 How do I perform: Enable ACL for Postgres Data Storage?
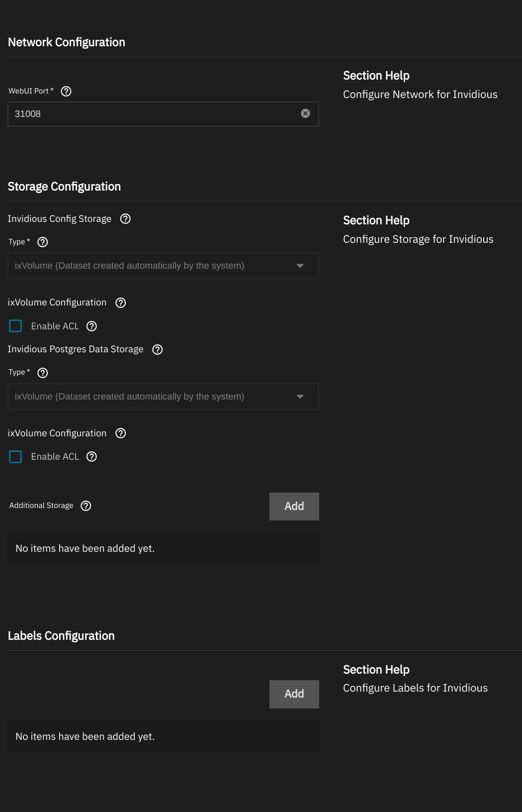[x=16, y=457]
